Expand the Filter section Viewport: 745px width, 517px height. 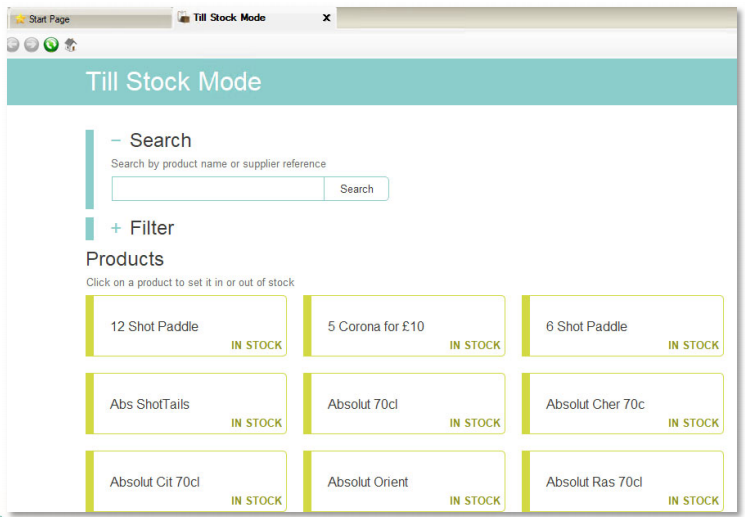(116, 229)
